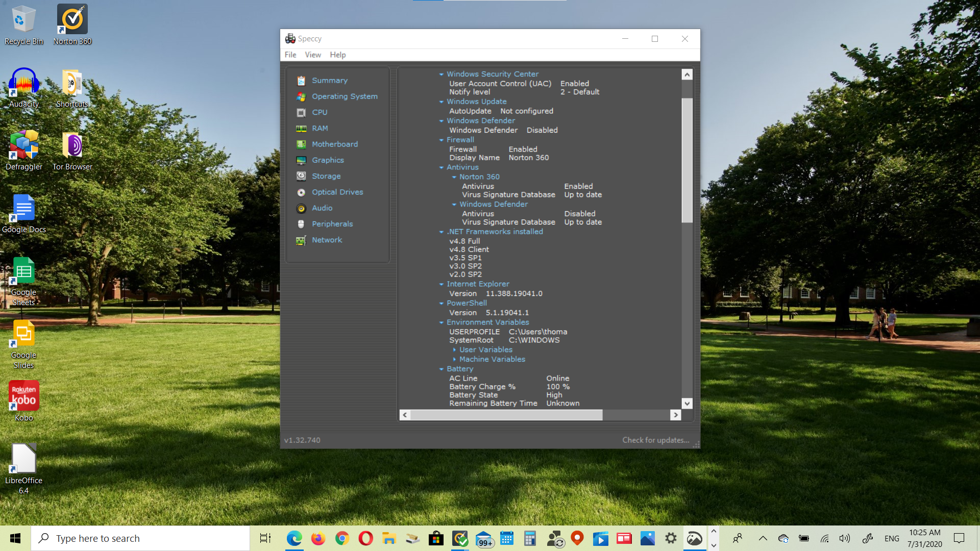Open the File menu

coord(290,55)
